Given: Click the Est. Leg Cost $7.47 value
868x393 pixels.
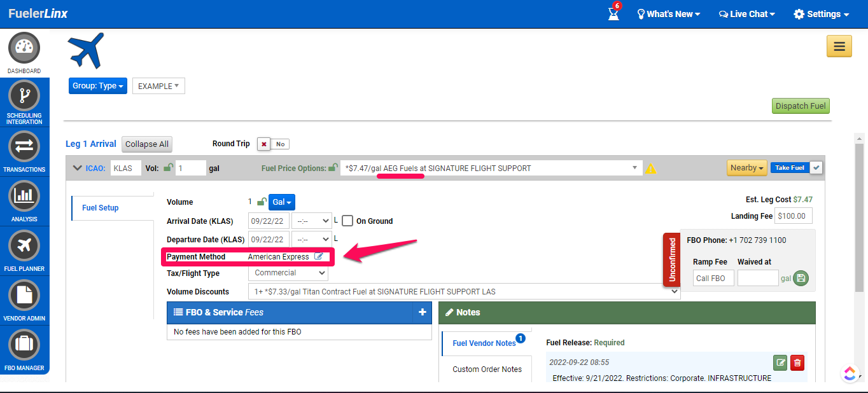Looking at the screenshot, I should (802, 199).
